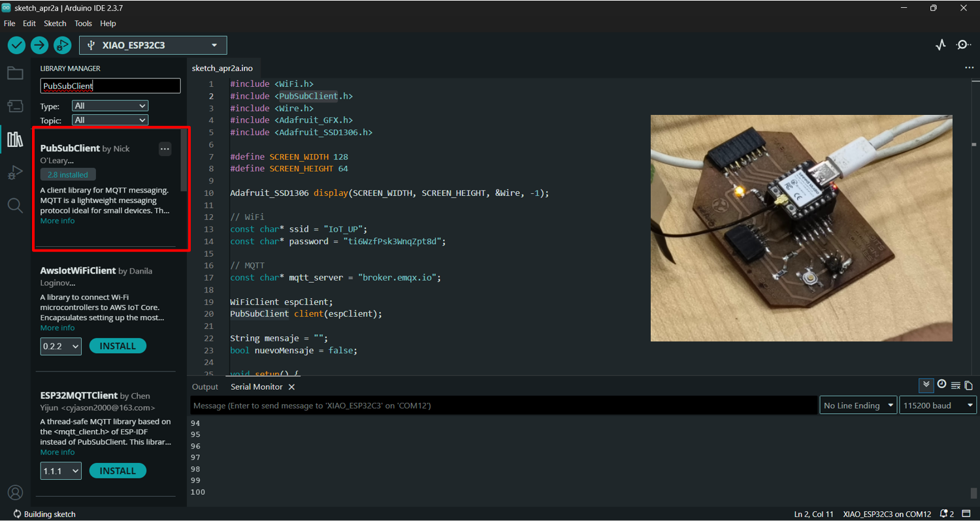Open the Debug sidebar icon
Viewport: 980px width, 521px height.
tap(15, 172)
